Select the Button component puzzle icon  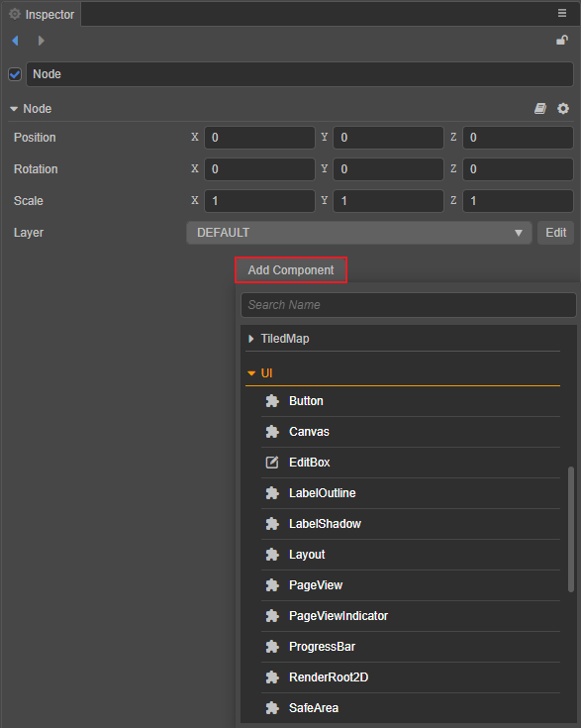(x=272, y=401)
